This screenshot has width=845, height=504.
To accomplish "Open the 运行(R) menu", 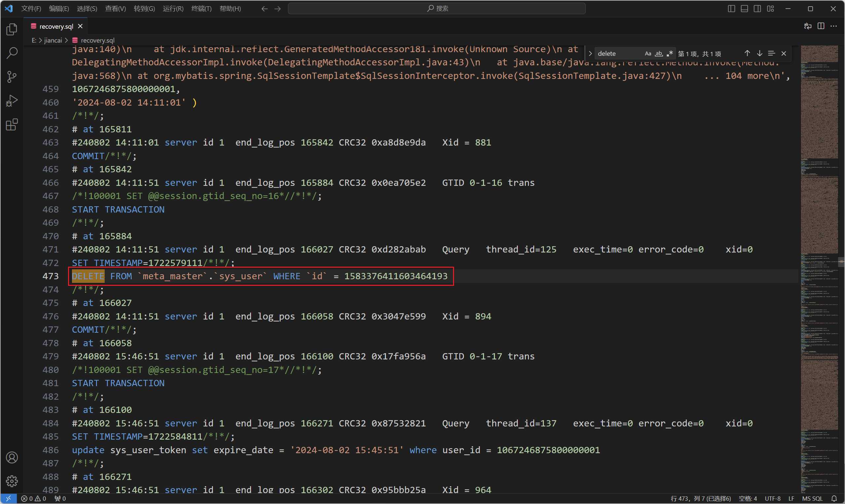I will tap(173, 9).
